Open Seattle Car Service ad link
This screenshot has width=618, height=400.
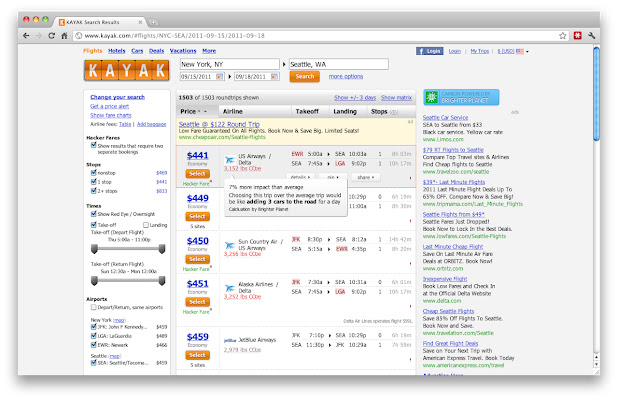pos(445,117)
